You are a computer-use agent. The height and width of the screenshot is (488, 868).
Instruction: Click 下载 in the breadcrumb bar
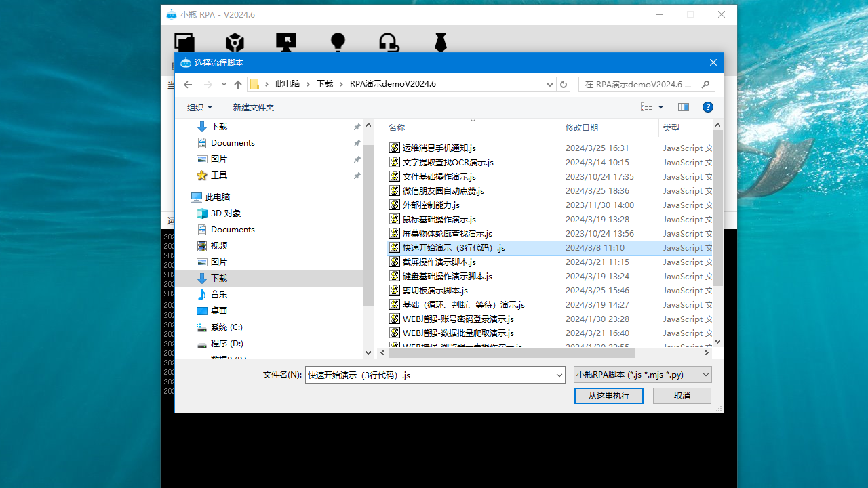324,84
